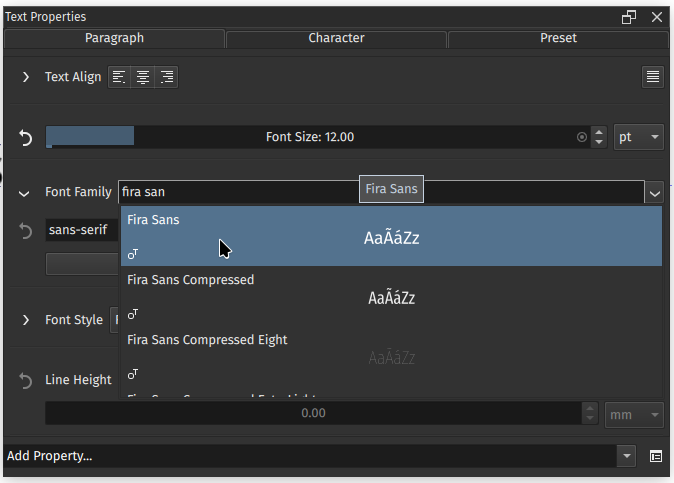Click the Line Height stepper arrows

tap(590, 413)
